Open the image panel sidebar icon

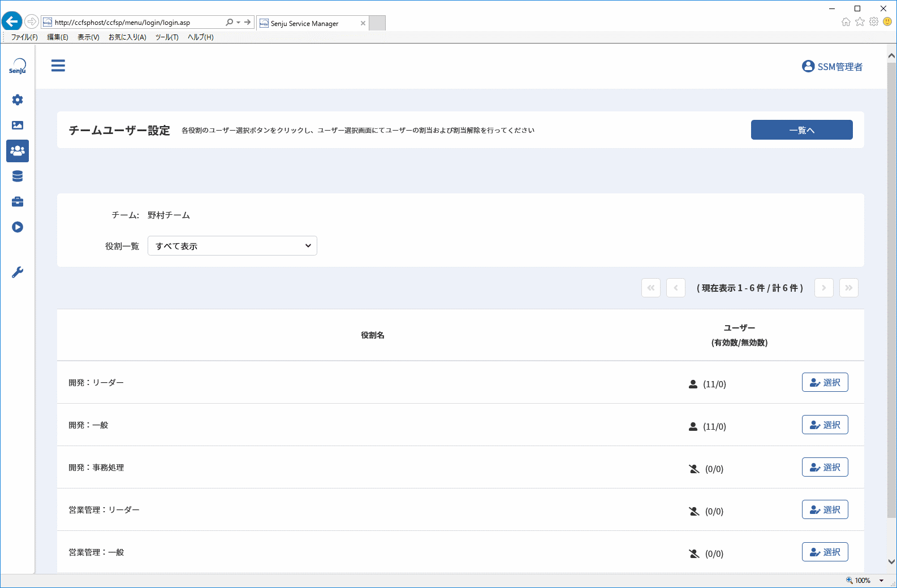click(18, 125)
